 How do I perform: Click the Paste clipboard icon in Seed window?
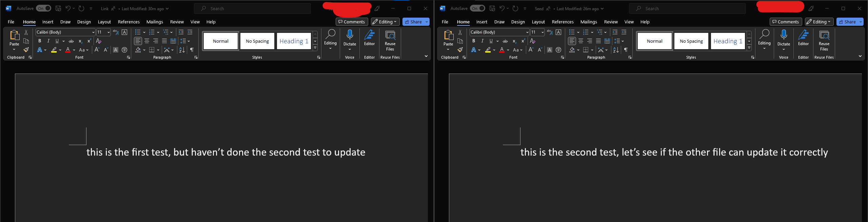click(x=448, y=35)
